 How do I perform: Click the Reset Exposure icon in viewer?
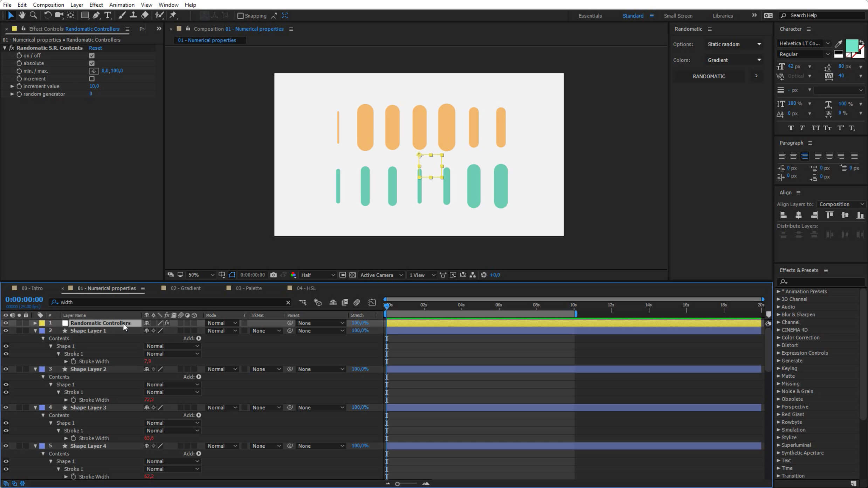click(484, 275)
